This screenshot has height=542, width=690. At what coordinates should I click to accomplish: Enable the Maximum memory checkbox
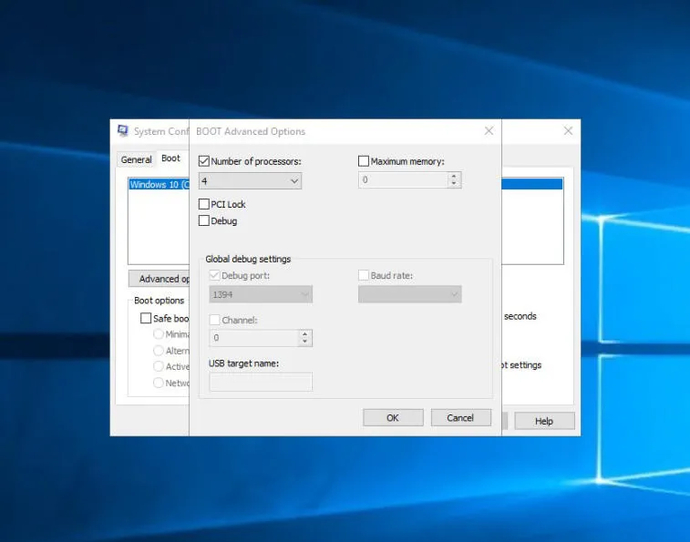(363, 161)
